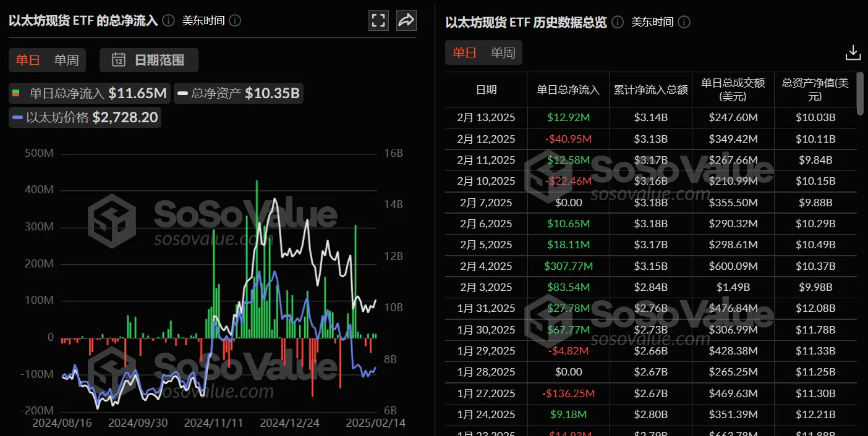The width and height of the screenshot is (868, 436).
Task: Click info icon beside 以太坊现货 ETF 的总净流入 title
Action: click(x=168, y=20)
